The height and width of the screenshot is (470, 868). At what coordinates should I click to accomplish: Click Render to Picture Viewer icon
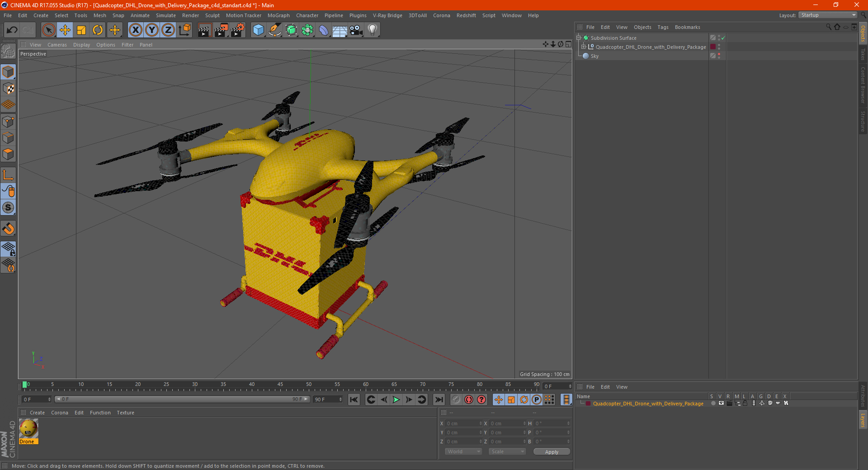[221, 30]
